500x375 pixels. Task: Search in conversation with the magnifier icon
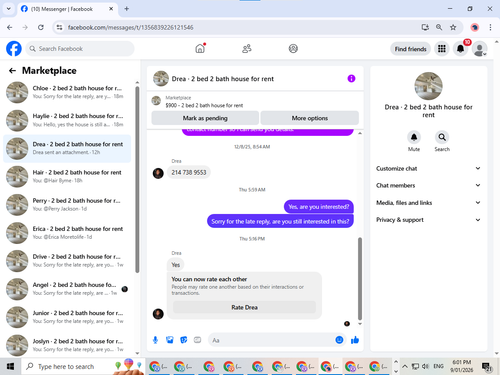point(442,137)
